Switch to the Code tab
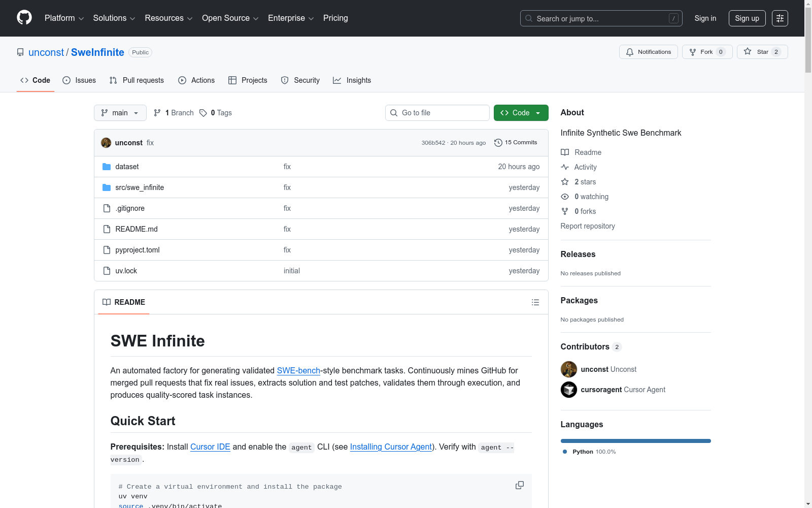Viewport: 812px width, 508px height. click(36, 80)
